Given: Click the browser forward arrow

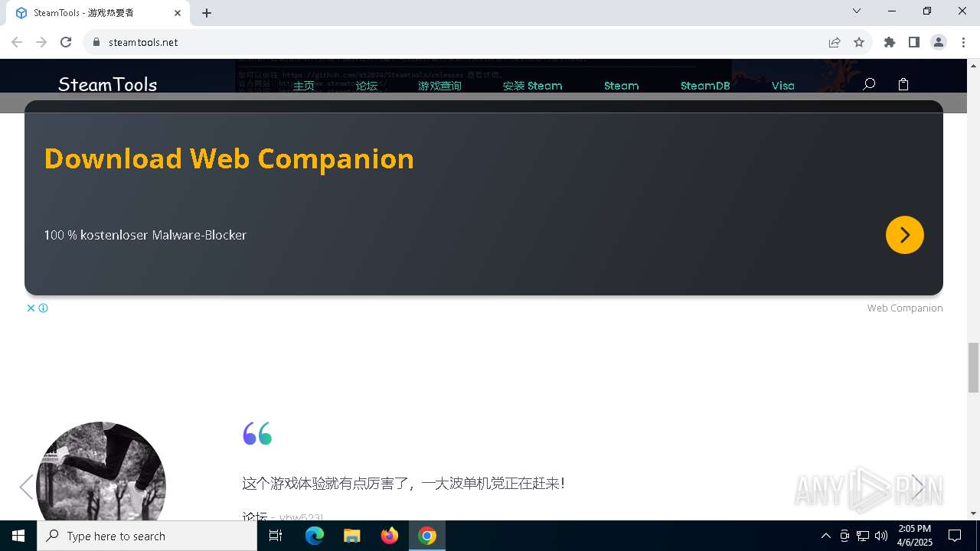Looking at the screenshot, I should click(41, 42).
